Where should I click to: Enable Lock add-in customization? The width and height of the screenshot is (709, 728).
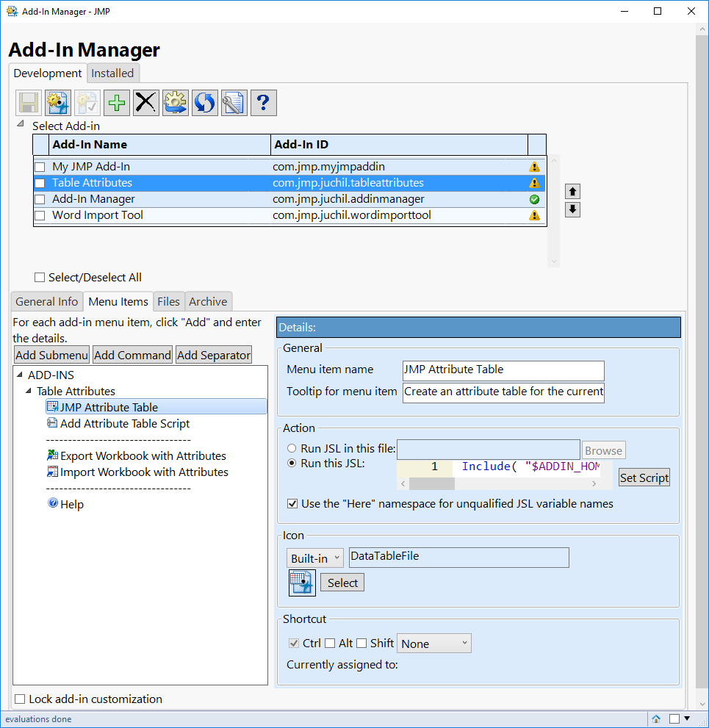pos(20,699)
